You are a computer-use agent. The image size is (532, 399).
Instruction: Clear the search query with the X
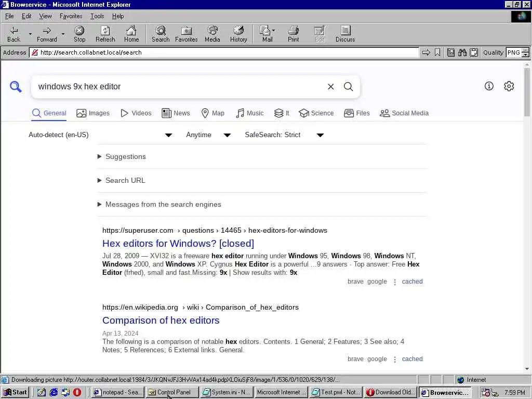(331, 87)
